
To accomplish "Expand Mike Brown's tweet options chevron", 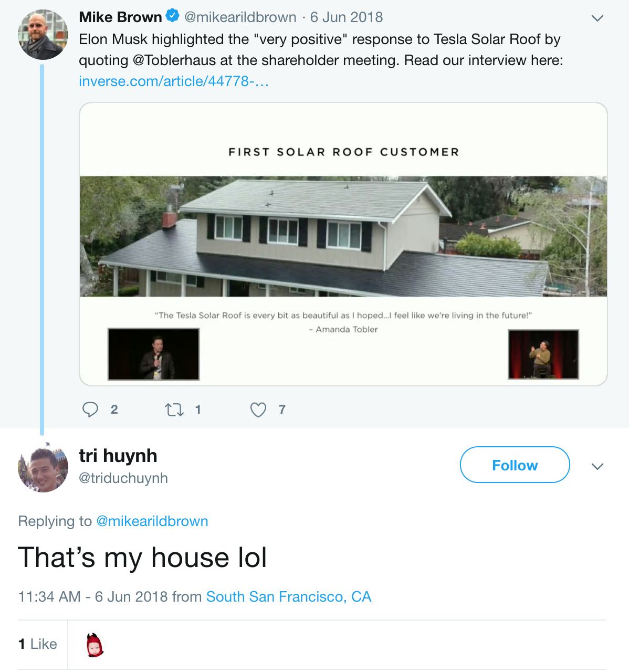I will pos(597,18).
